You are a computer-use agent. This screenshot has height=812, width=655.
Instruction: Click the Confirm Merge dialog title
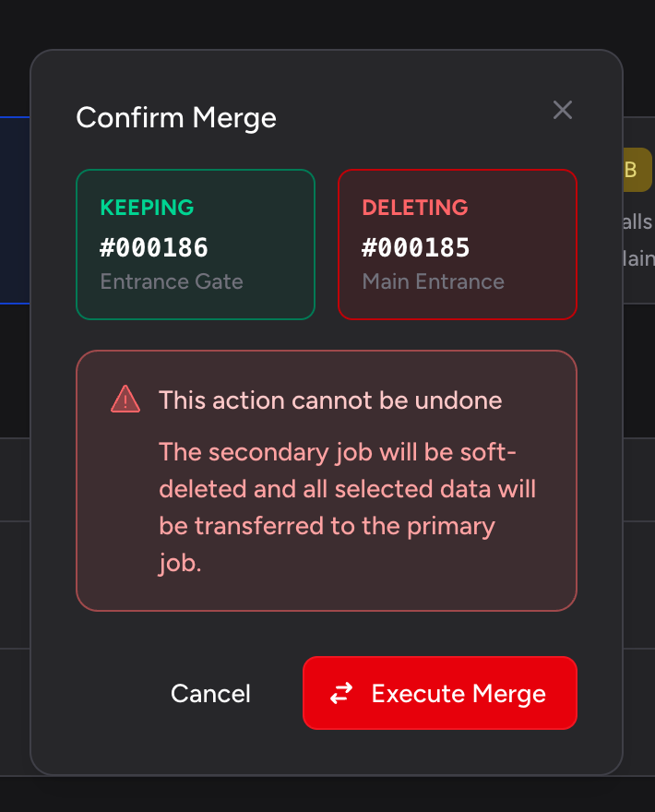[176, 117]
